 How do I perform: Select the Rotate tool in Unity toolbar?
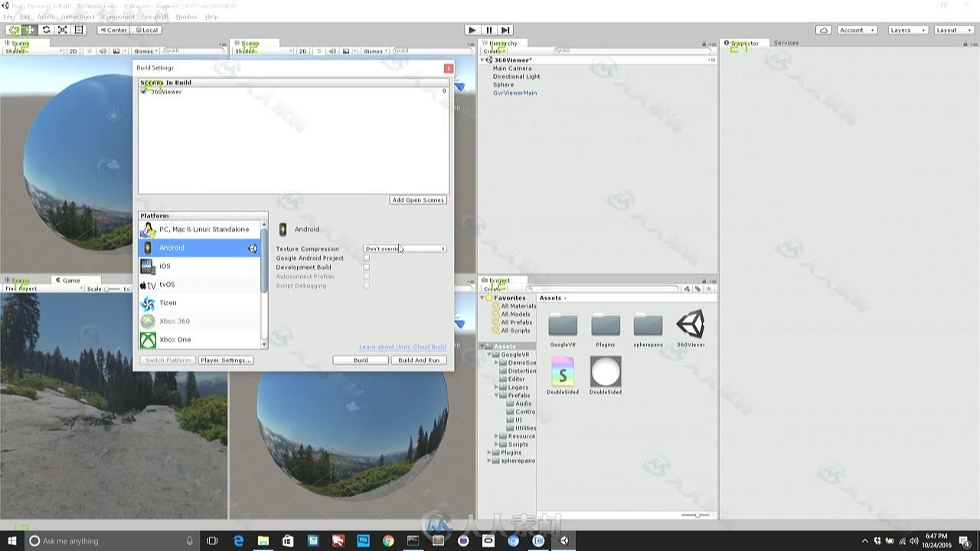46,30
